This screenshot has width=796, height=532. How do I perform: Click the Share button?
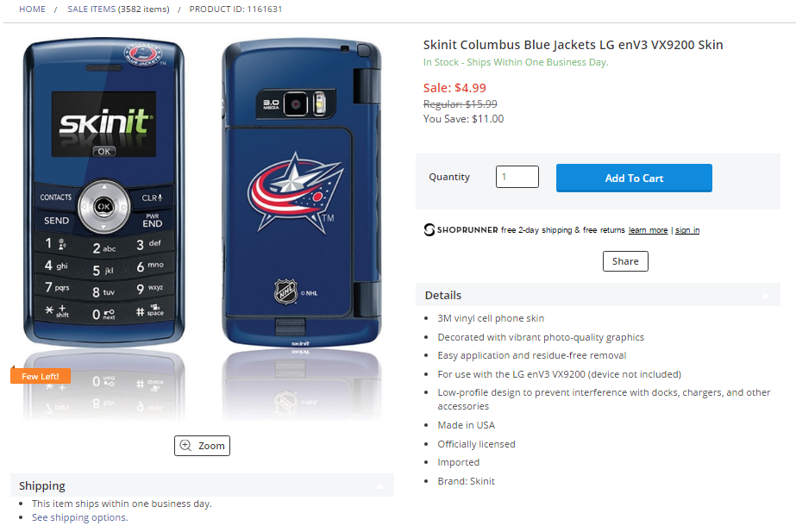625,261
